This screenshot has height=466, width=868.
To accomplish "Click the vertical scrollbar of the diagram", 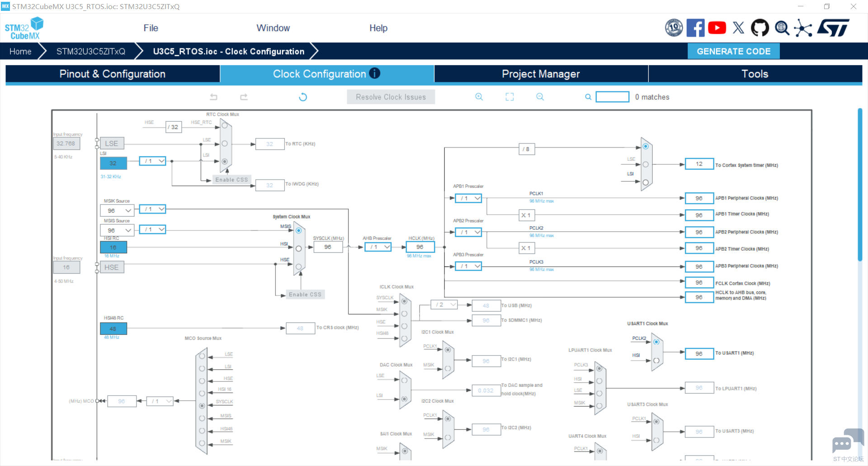I will coord(860,185).
